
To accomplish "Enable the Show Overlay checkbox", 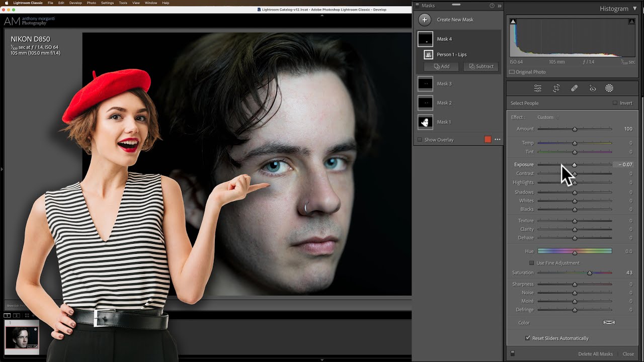I will (420, 140).
